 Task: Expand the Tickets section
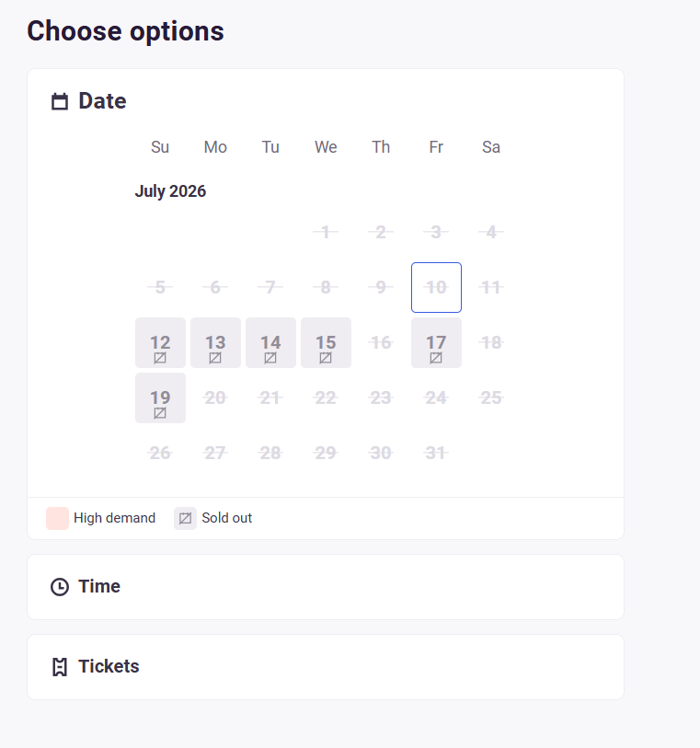pos(326,667)
